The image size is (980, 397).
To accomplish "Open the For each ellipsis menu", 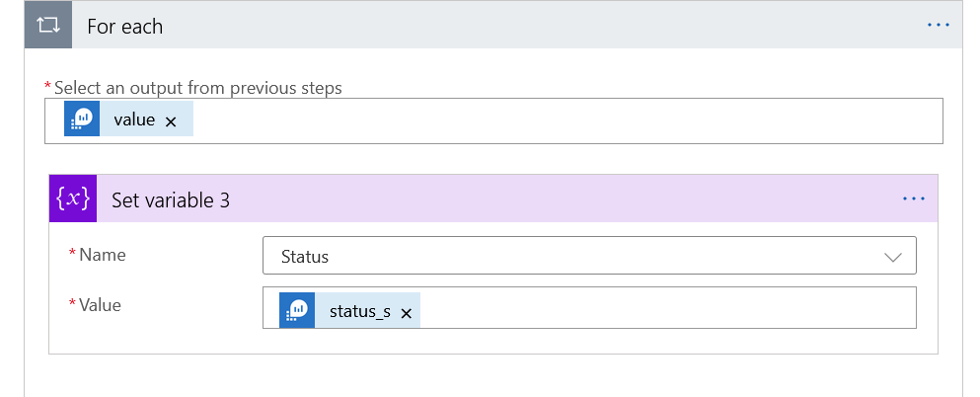I will [x=938, y=26].
